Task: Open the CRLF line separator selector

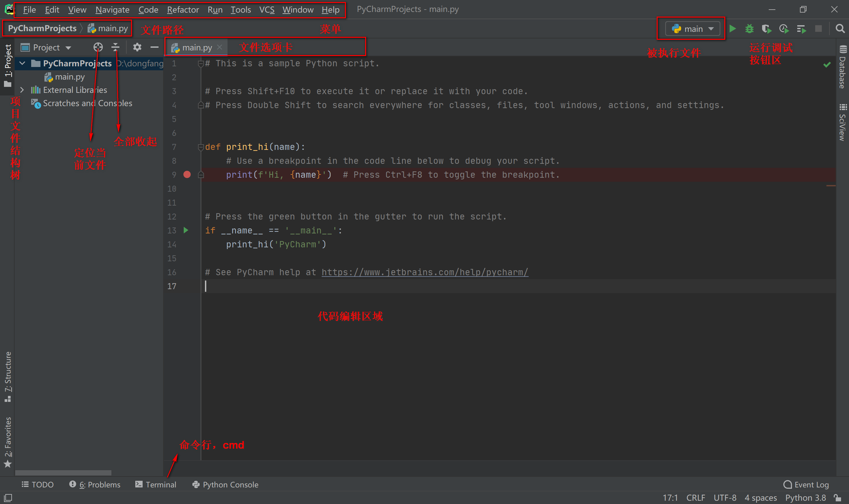Action: click(x=695, y=498)
